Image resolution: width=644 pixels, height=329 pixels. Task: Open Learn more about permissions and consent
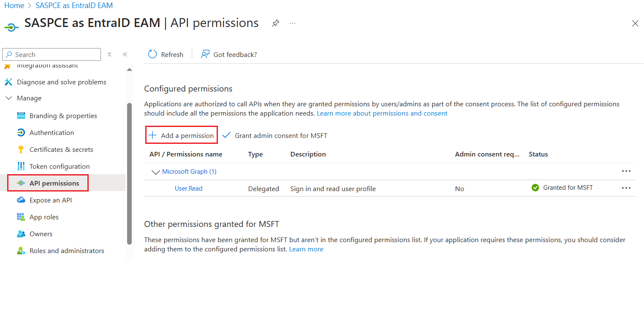[x=382, y=113]
